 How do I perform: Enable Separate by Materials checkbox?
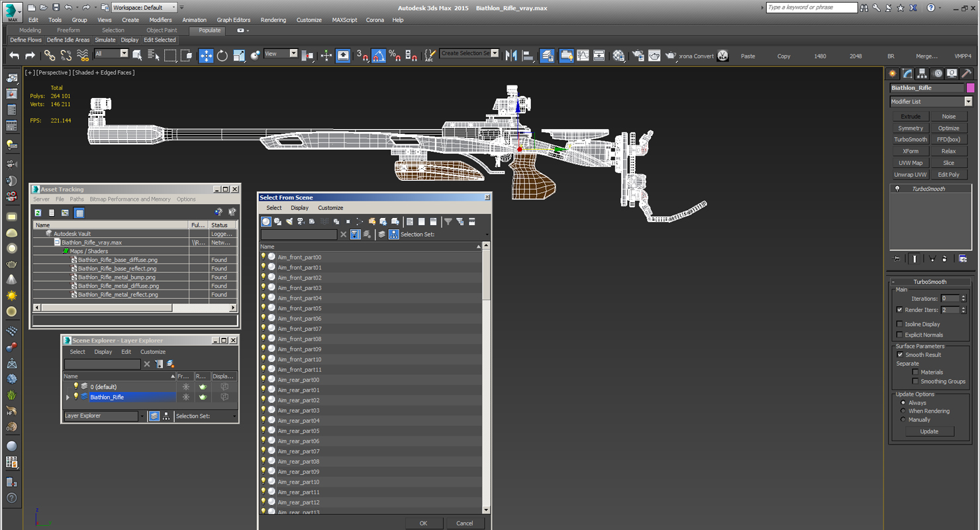[x=915, y=372]
